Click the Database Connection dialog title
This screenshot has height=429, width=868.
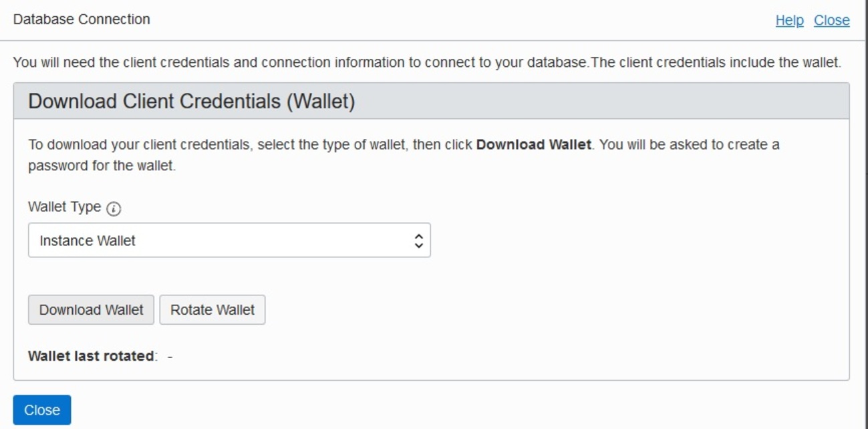coord(82,19)
